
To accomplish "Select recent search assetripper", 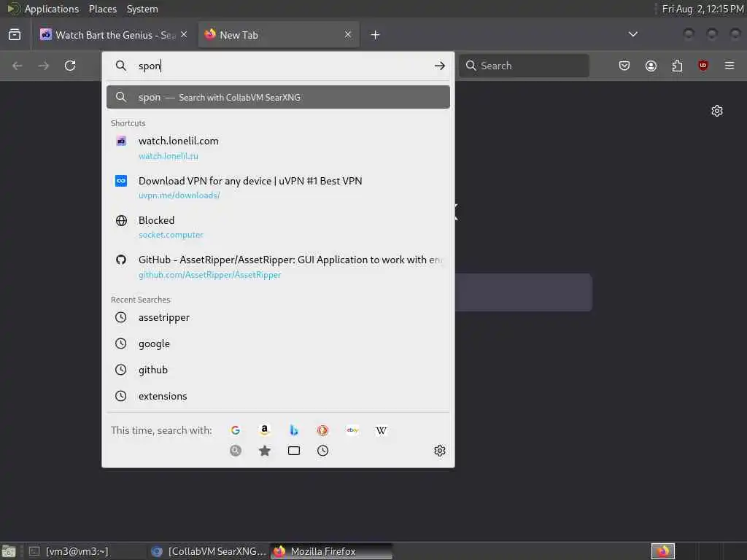I will click(278, 317).
